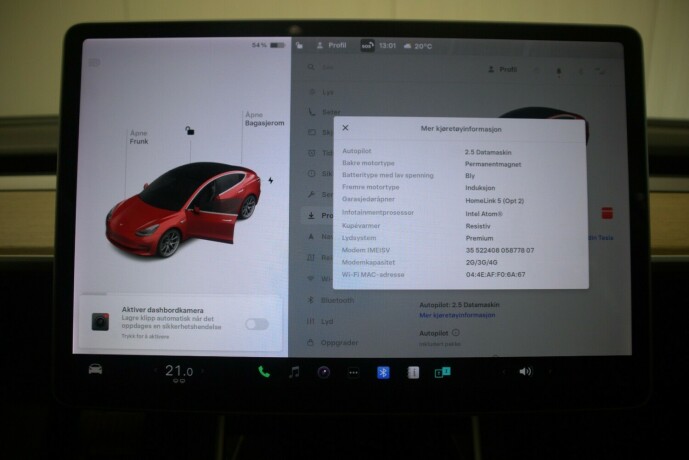The image size is (689, 460).
Task: Open the Mer kjøretøyinformasjon link
Action: click(x=457, y=315)
